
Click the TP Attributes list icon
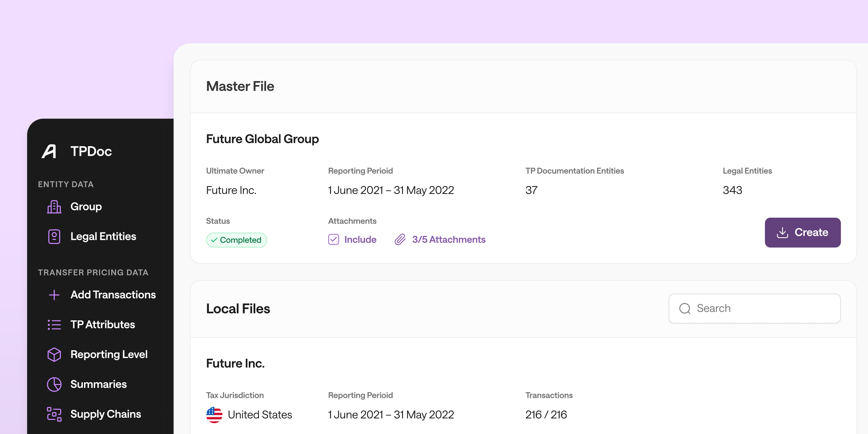(x=54, y=325)
